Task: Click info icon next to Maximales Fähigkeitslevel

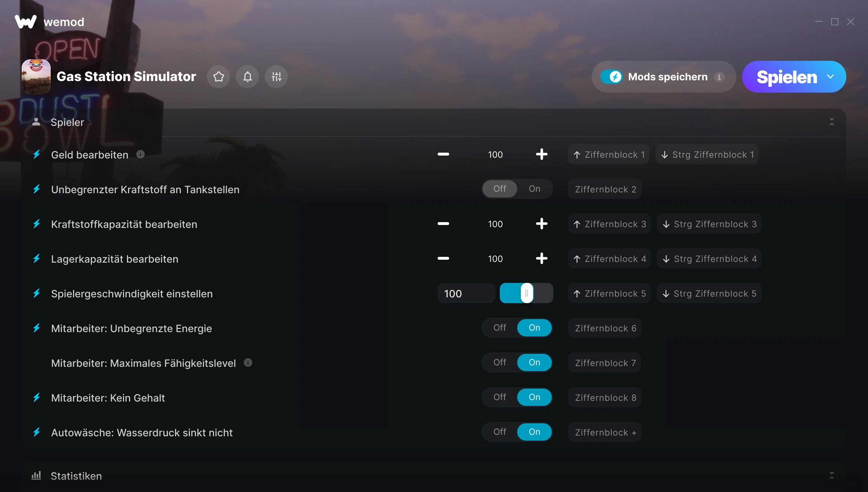Action: tap(248, 362)
